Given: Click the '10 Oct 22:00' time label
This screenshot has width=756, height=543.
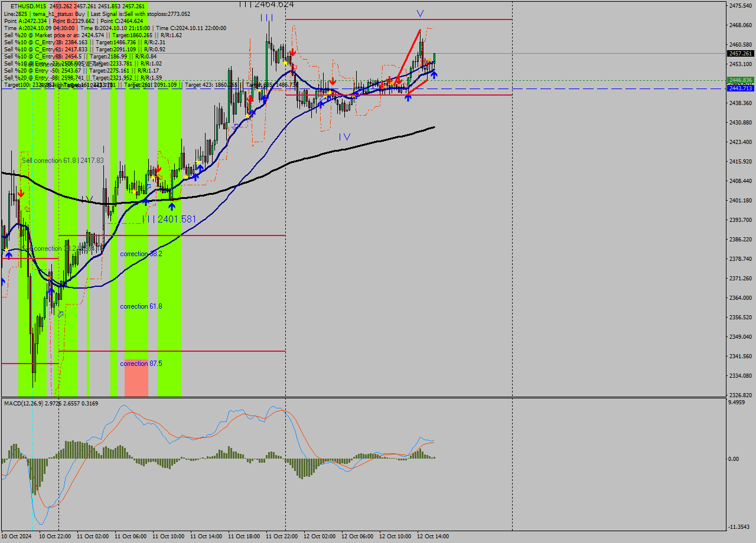Looking at the screenshot, I should coord(55,537).
